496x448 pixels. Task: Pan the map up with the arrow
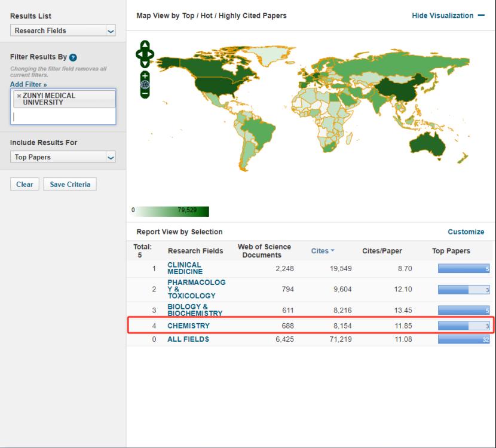pos(145,45)
